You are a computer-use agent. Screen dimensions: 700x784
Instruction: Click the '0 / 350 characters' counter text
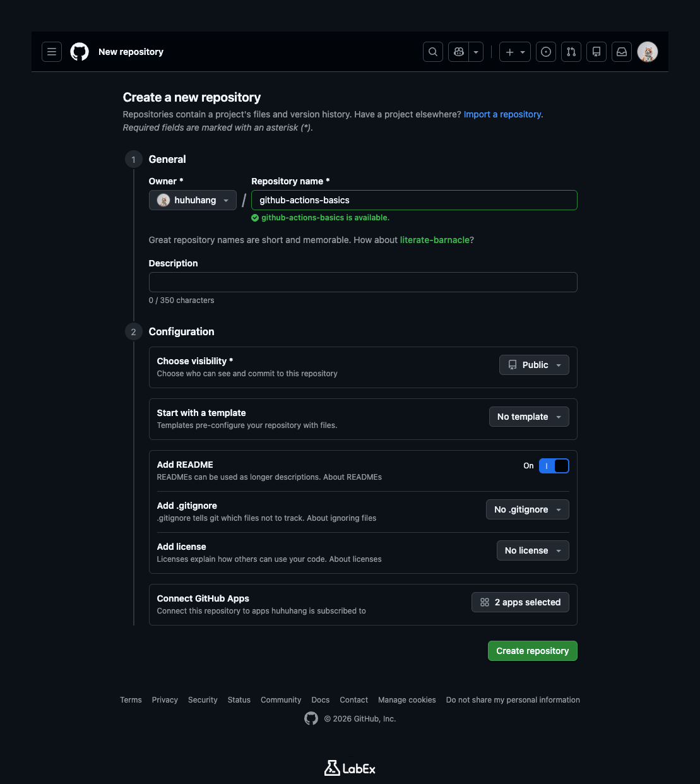pyautogui.click(x=182, y=300)
